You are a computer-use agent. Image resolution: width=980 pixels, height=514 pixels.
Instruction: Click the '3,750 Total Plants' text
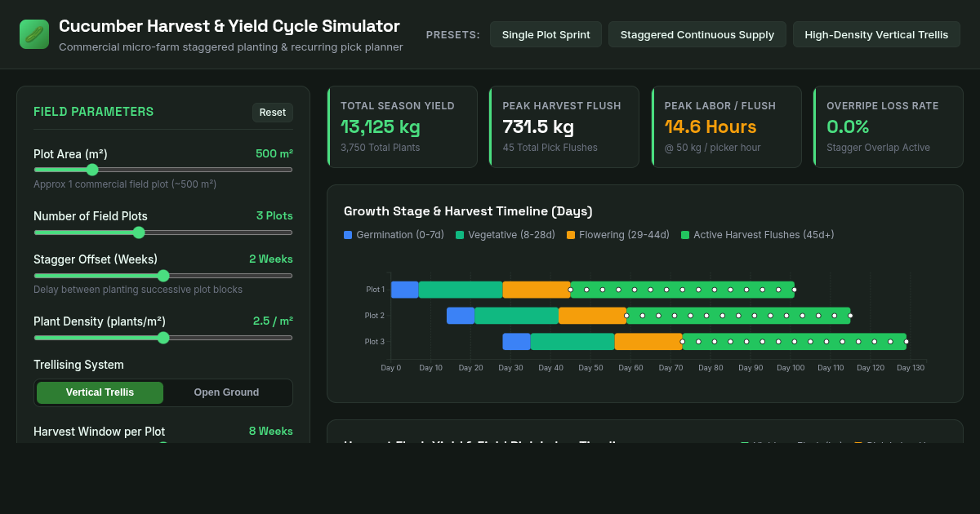381,148
